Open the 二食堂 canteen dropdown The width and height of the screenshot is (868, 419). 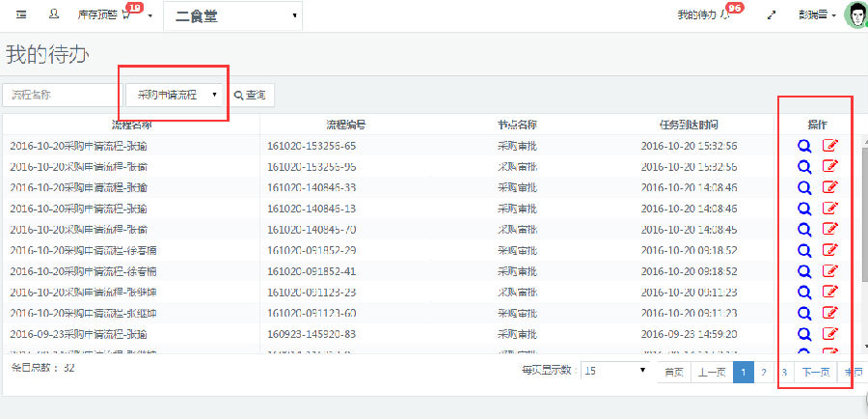click(233, 16)
